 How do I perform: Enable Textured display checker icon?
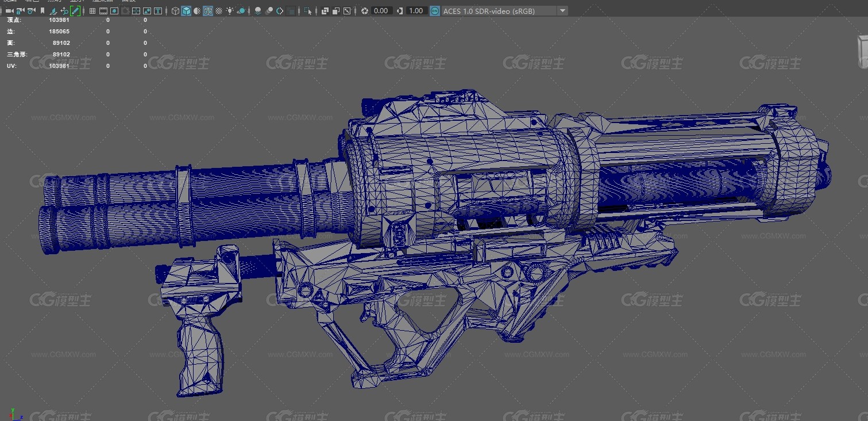[219, 11]
